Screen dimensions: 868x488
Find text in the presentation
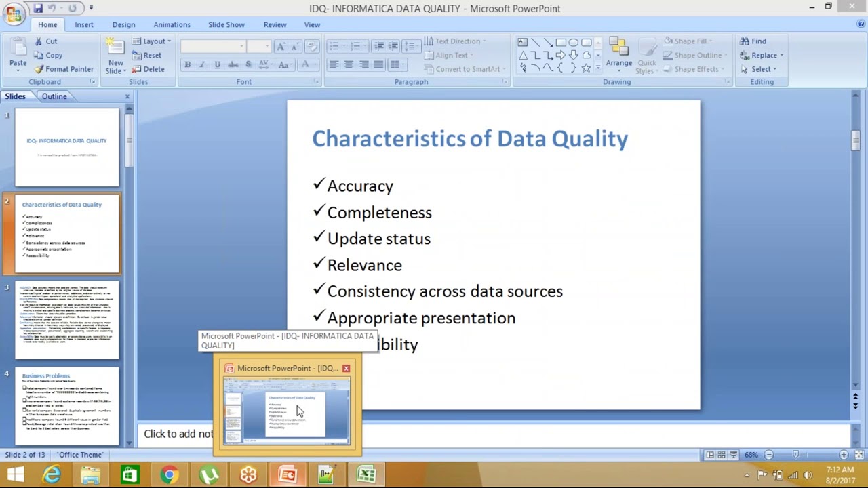coord(753,41)
